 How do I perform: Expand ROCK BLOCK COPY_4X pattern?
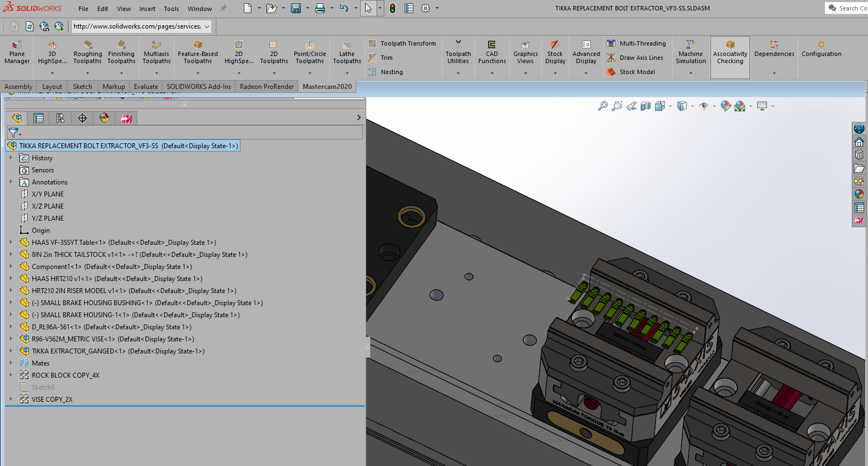pos(11,375)
